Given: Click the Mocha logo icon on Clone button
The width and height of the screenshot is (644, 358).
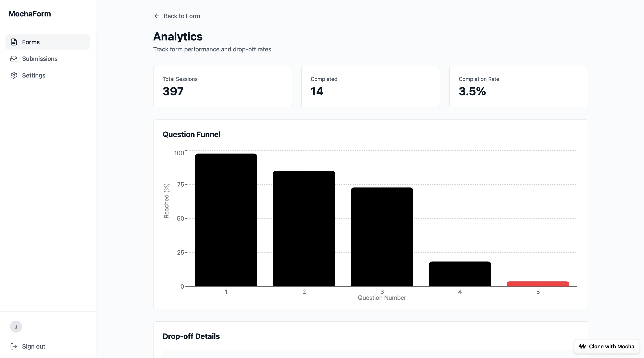Looking at the screenshot, I should coord(582,346).
